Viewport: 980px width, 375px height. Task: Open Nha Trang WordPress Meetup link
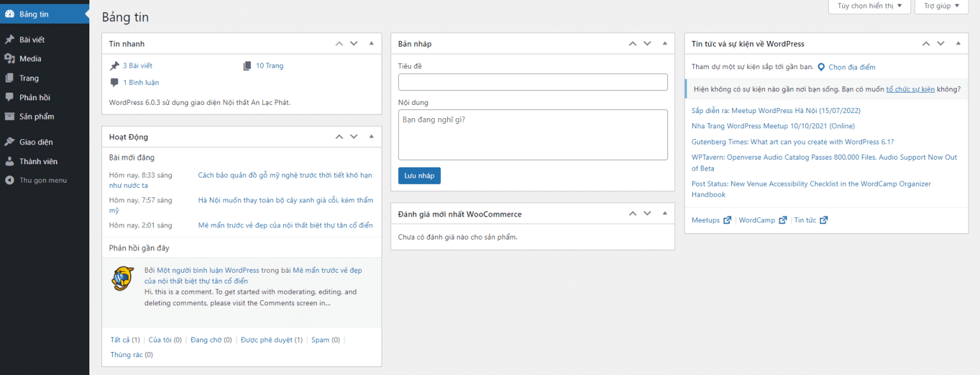[773, 126]
